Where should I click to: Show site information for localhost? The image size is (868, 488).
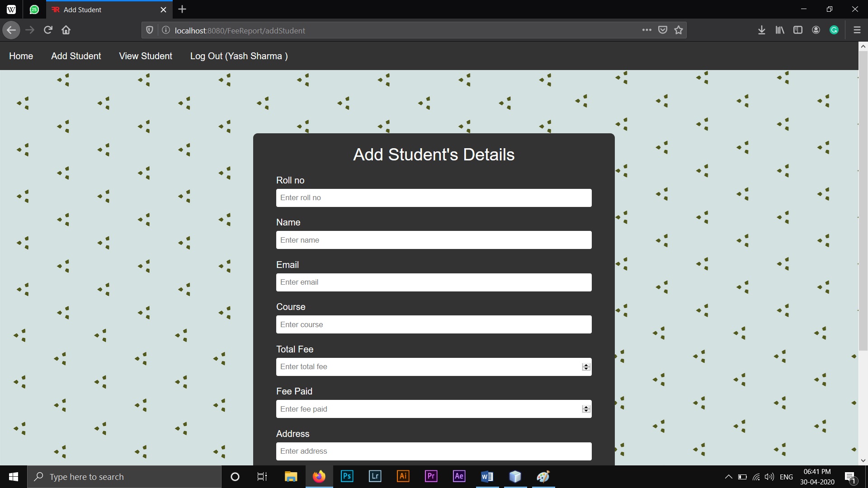[x=166, y=30]
